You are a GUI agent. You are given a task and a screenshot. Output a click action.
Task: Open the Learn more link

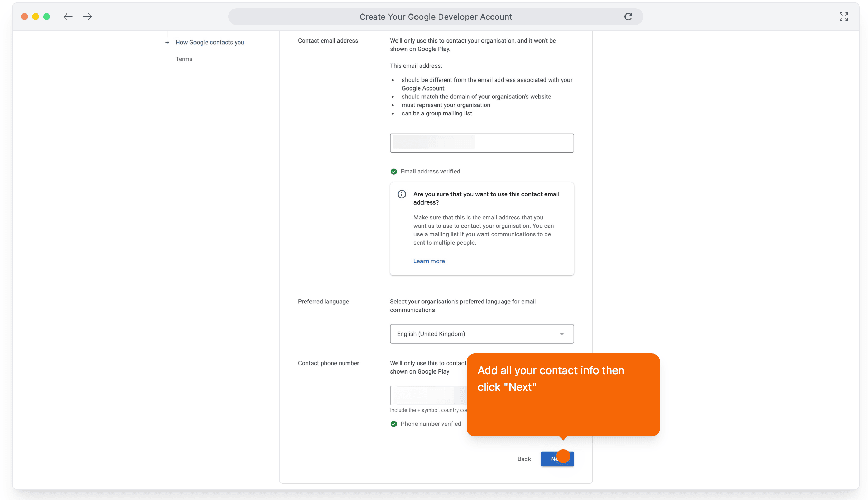point(429,261)
